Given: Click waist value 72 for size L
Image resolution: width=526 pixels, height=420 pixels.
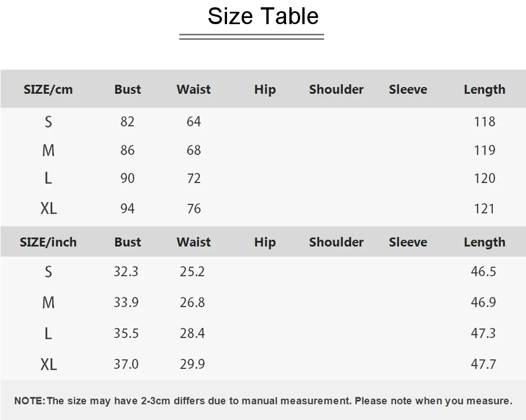Looking at the screenshot, I should (x=193, y=179).
